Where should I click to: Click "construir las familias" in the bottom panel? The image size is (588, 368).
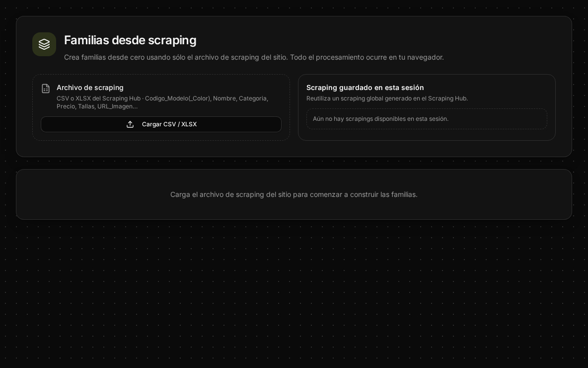point(383,194)
